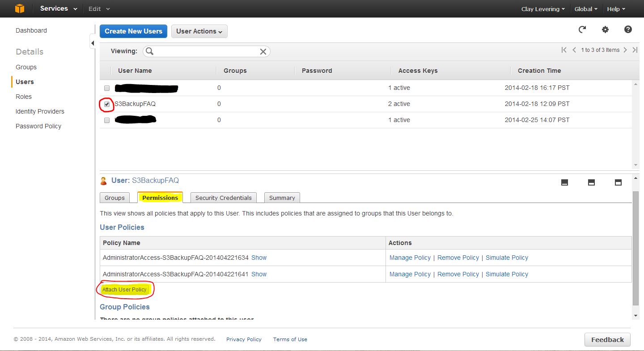Open the Summary tab
Viewport: 644px width, 351px height.
pos(282,198)
